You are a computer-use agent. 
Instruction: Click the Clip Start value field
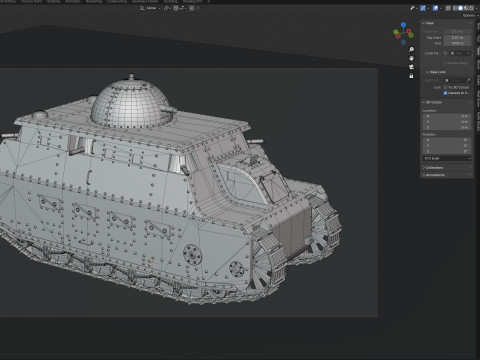457,38
